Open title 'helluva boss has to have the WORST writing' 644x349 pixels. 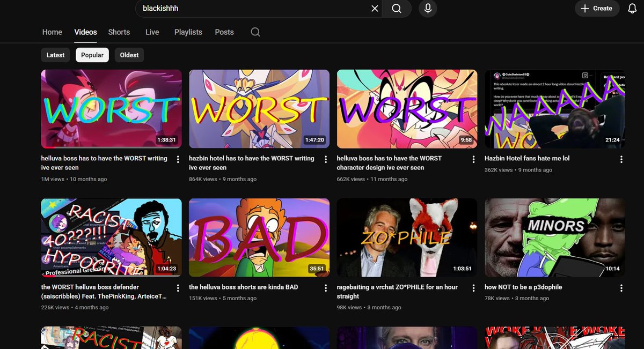point(104,163)
